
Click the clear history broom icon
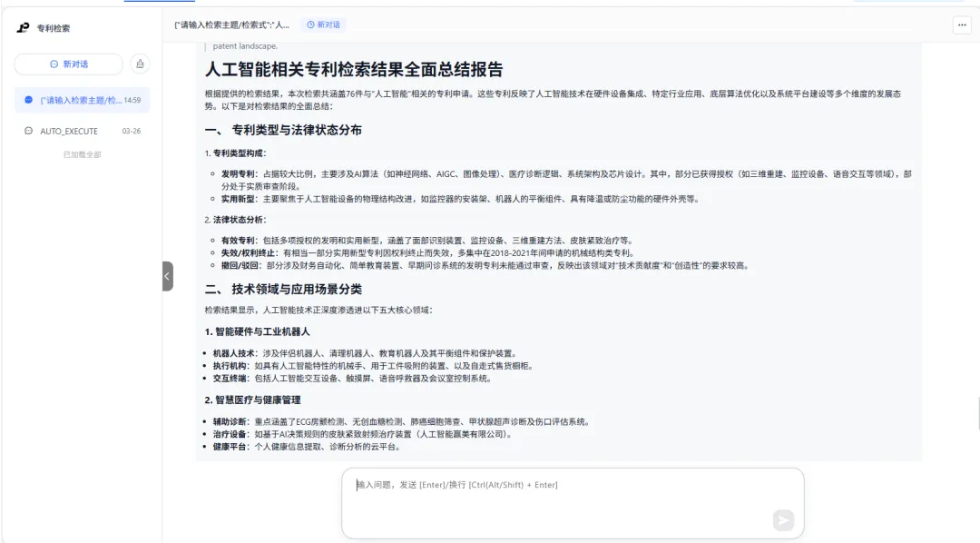click(140, 64)
